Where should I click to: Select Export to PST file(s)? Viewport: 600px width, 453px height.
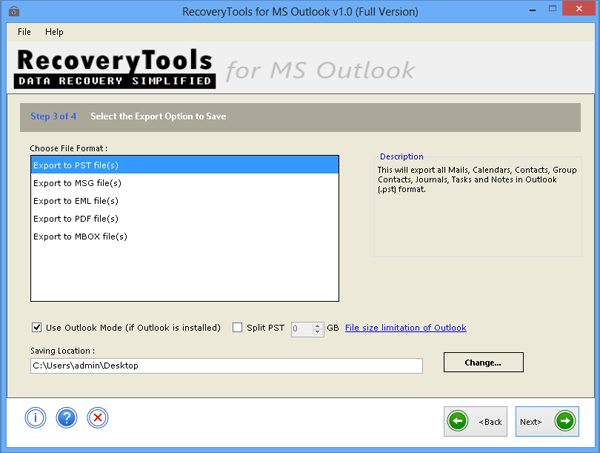point(184,165)
